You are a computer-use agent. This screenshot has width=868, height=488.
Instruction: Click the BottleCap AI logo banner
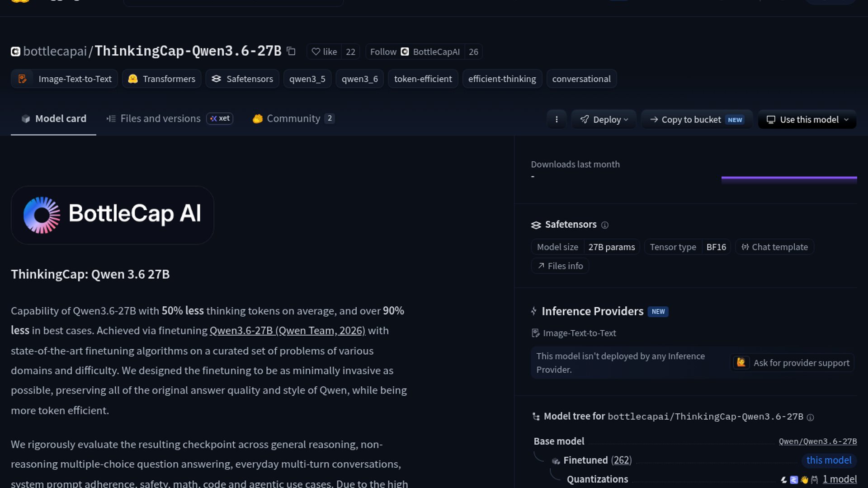112,215
